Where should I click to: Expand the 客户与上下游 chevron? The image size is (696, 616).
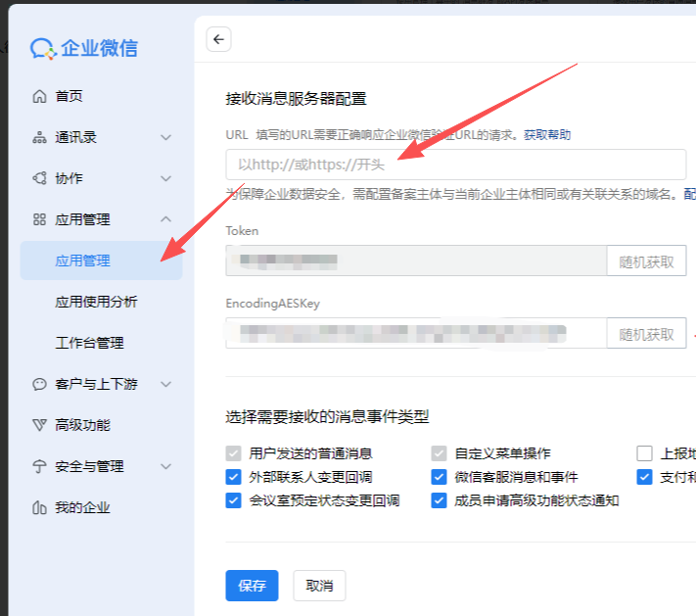[166, 384]
